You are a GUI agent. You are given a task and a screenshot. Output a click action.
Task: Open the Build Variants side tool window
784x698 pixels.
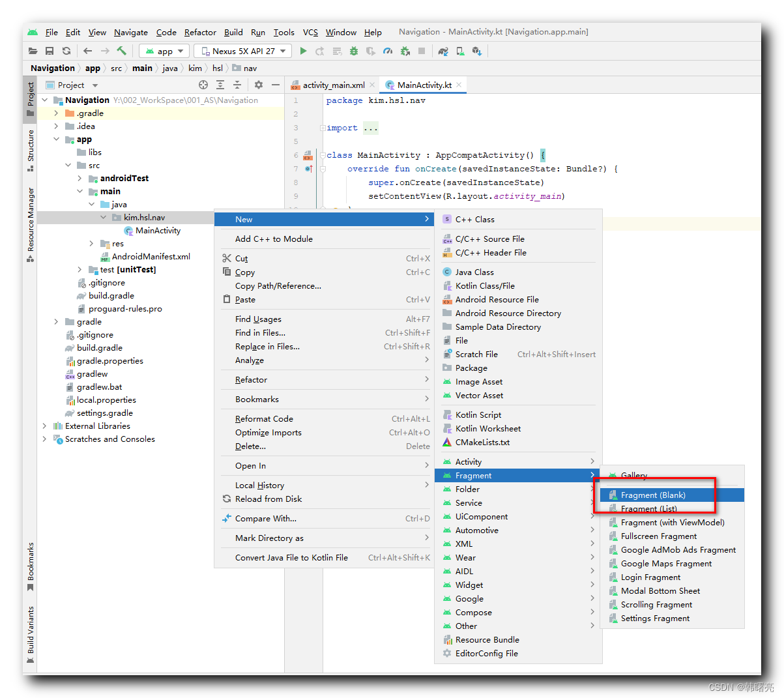30,635
